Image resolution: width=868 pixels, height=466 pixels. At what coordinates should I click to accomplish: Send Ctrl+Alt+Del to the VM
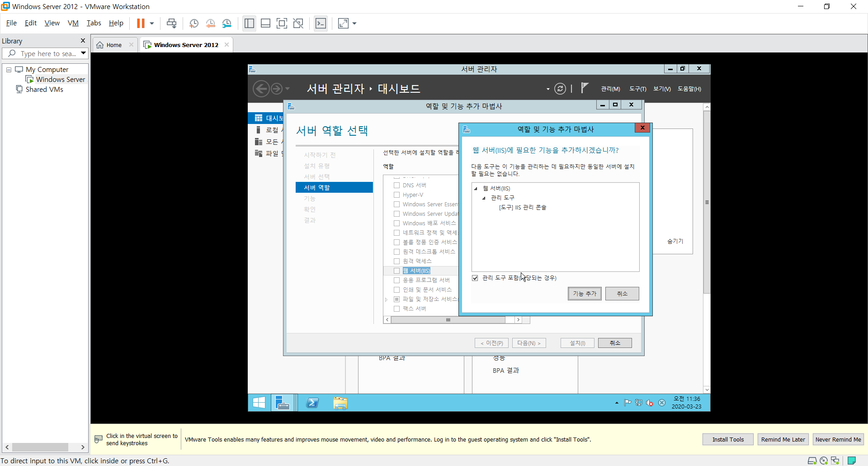171,23
